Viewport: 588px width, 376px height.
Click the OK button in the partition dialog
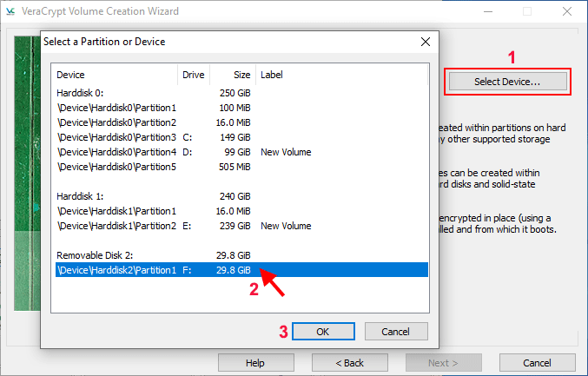323,332
